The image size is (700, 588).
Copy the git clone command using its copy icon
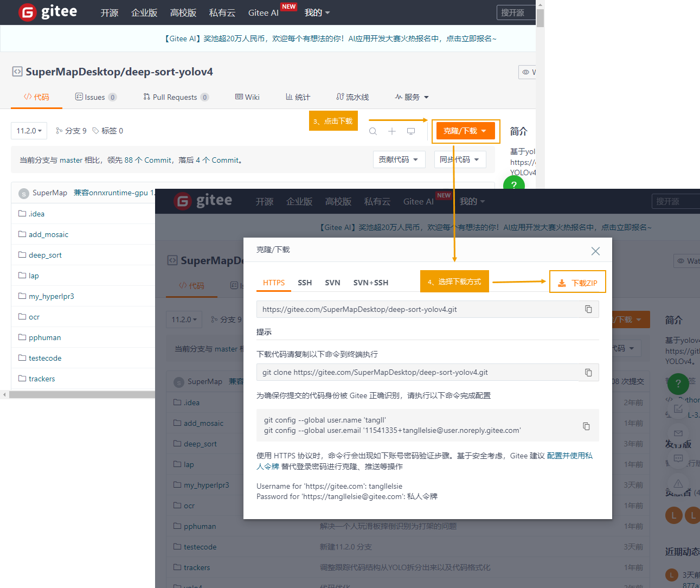pyautogui.click(x=588, y=373)
